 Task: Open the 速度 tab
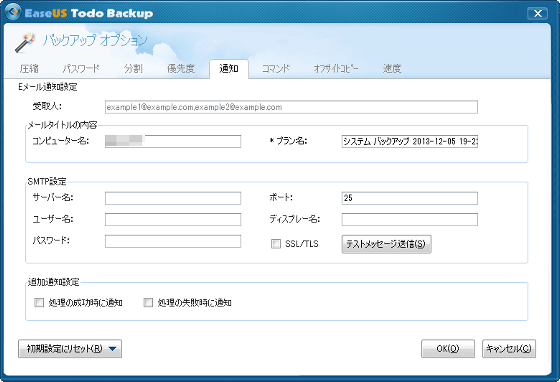pyautogui.click(x=392, y=69)
